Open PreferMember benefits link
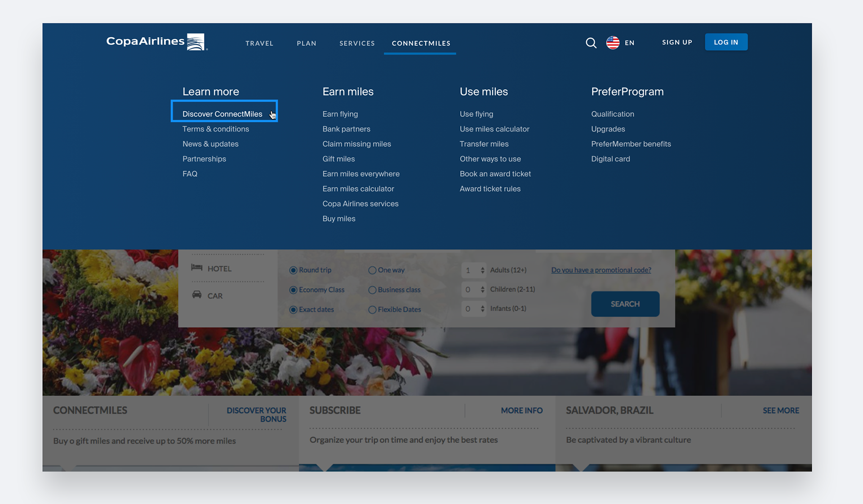Viewport: 863px width, 504px height. coord(631,144)
